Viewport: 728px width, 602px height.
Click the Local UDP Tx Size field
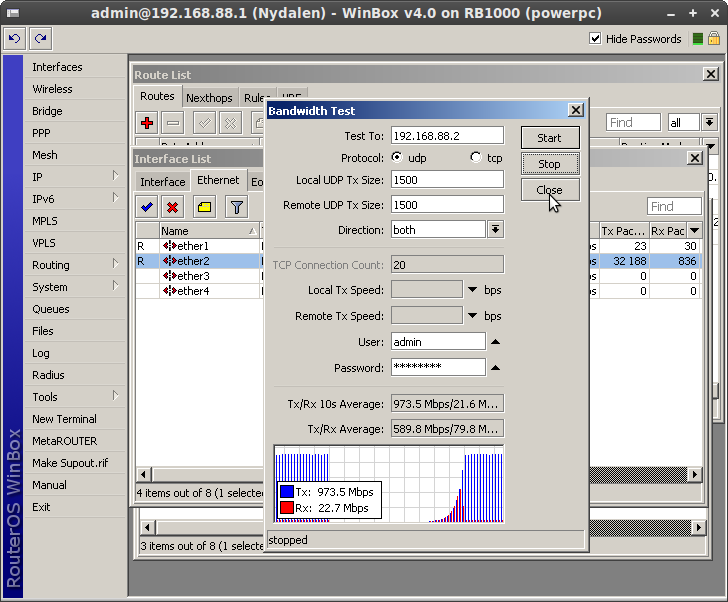[x=447, y=180]
